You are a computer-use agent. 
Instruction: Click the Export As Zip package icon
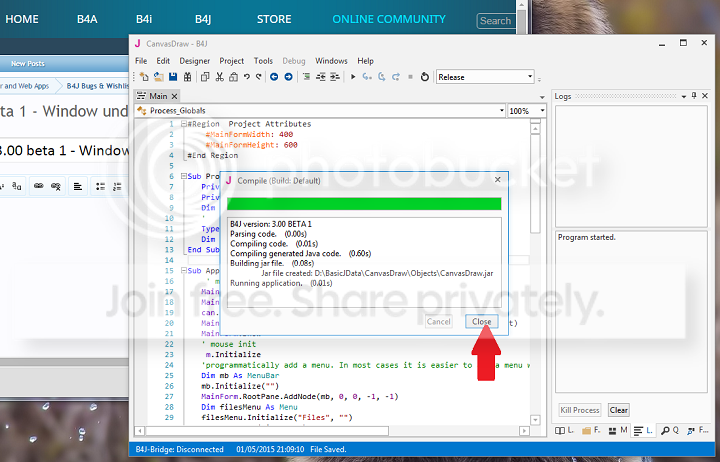click(187, 77)
